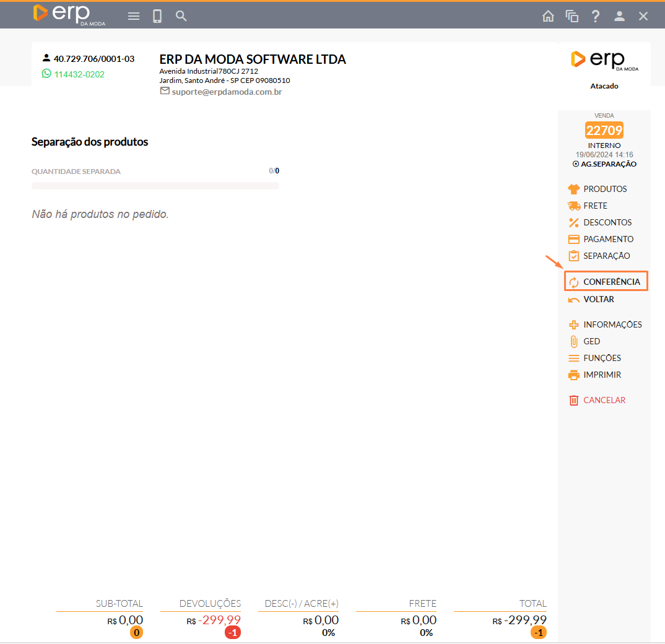The height and width of the screenshot is (644, 665).
Task: Open the windows stack icon
Action: 572,16
